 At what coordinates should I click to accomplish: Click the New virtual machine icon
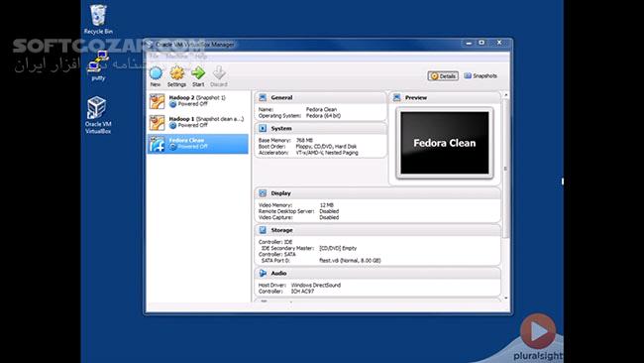pos(156,76)
